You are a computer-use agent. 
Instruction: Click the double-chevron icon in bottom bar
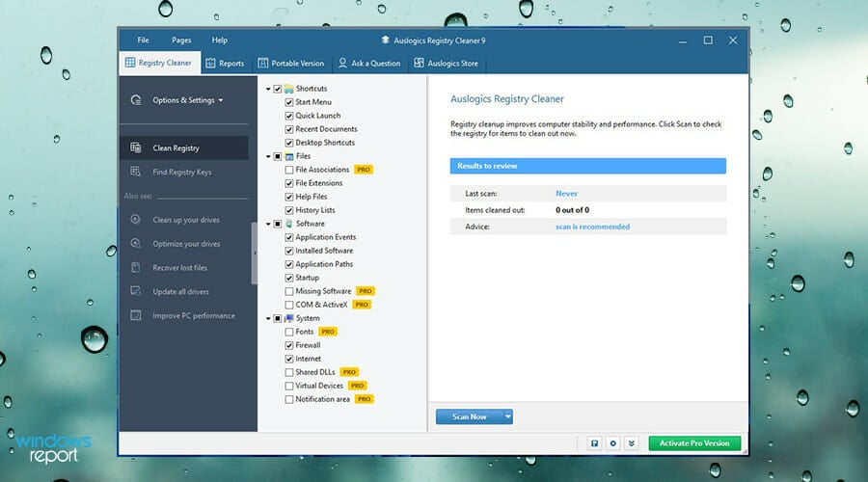(631, 443)
